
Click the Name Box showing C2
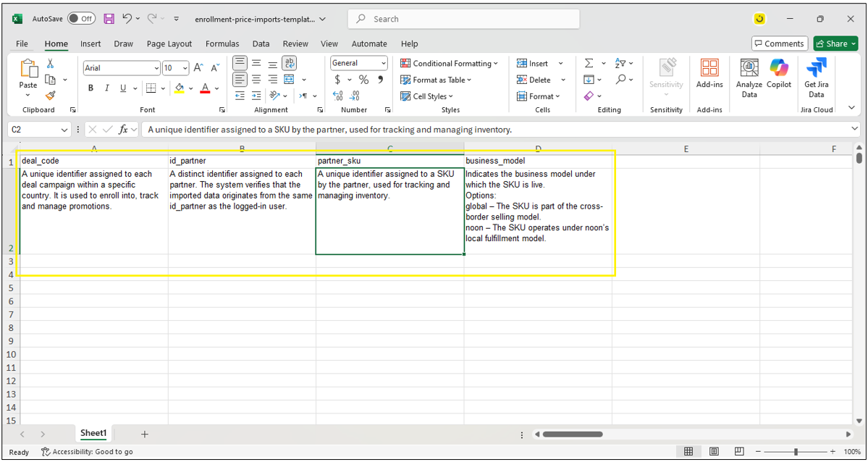(x=34, y=130)
